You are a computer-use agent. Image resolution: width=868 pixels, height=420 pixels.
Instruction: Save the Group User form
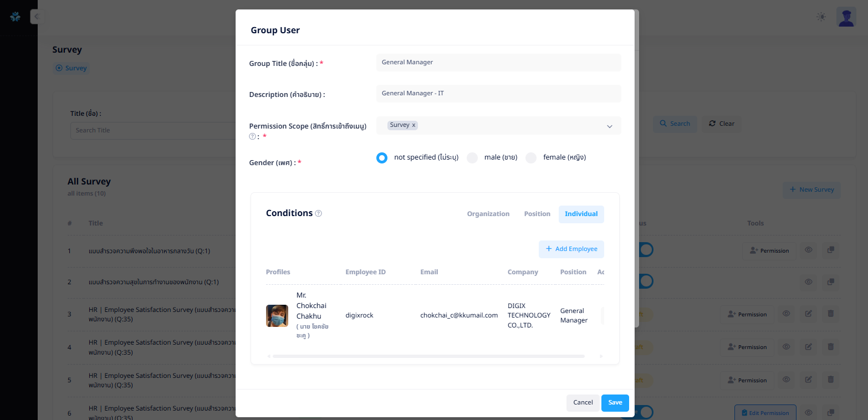(615, 403)
